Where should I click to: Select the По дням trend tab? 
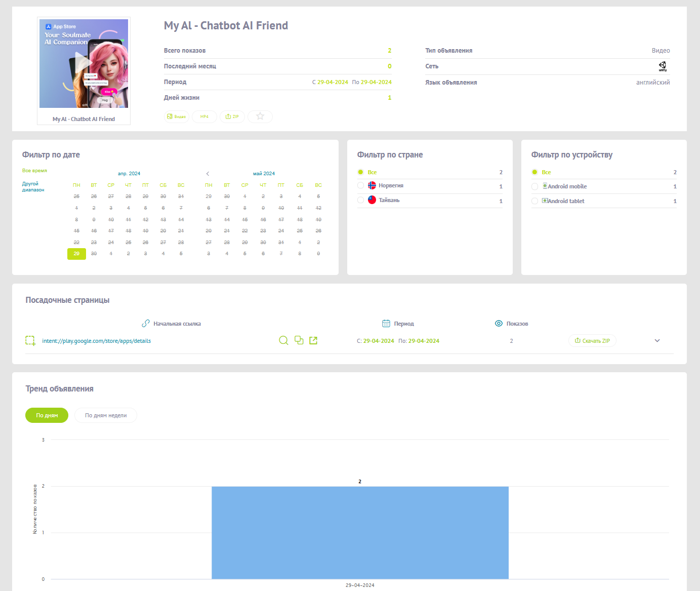47,415
